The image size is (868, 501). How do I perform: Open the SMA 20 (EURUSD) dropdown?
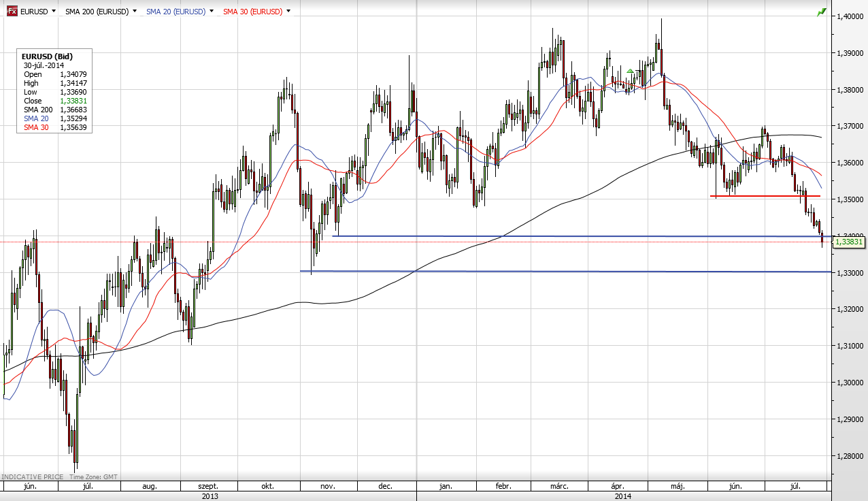[x=210, y=11]
